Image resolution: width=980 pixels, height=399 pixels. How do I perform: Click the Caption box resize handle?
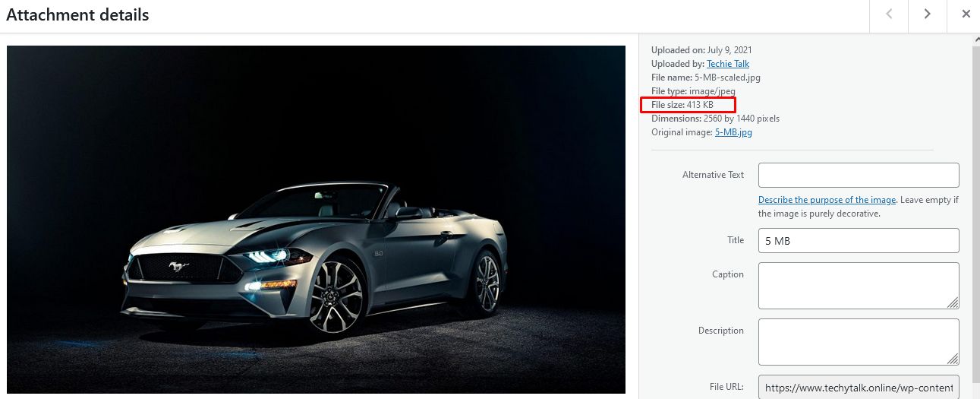(x=953, y=303)
